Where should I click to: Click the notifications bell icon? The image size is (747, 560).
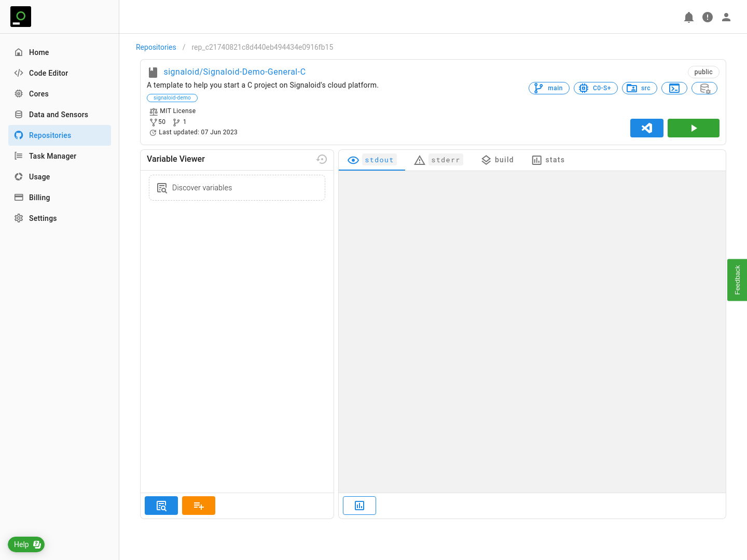coord(689,17)
